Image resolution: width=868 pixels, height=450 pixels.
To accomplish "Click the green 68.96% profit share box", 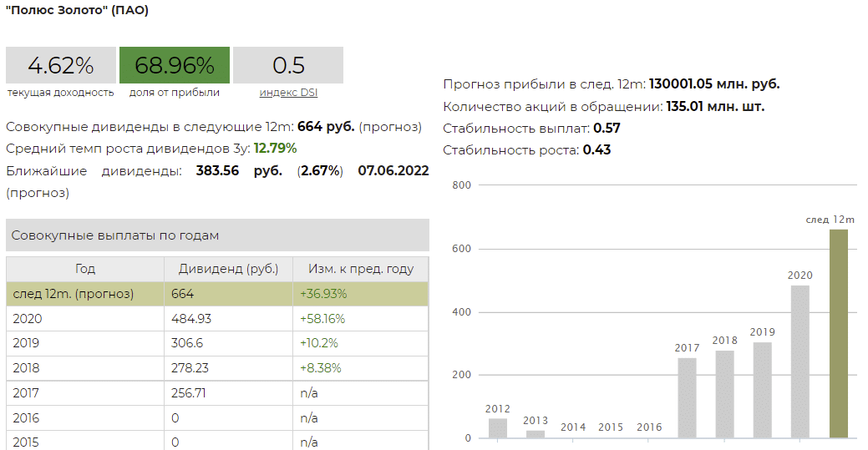I will [174, 65].
